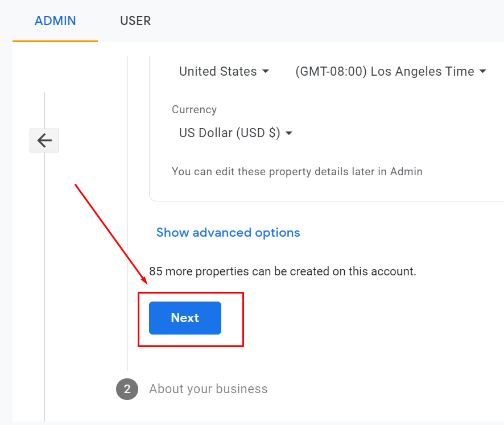Open the United States country dropdown
This screenshot has height=425, width=504.
(x=224, y=71)
